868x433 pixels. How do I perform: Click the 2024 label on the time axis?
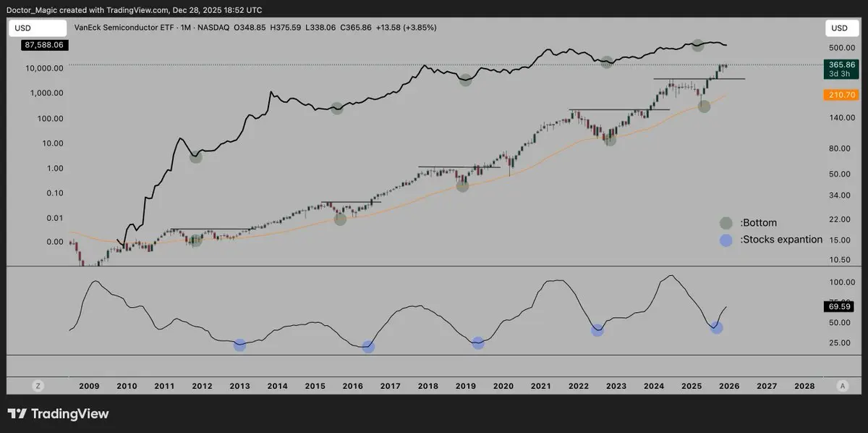(x=653, y=387)
